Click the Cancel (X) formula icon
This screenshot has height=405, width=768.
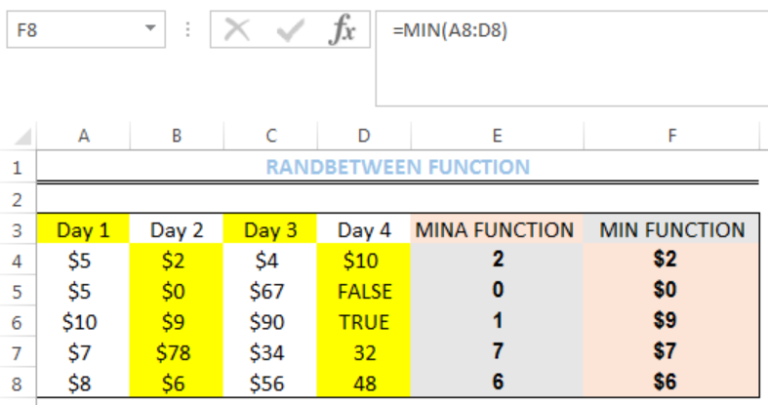coord(237,30)
